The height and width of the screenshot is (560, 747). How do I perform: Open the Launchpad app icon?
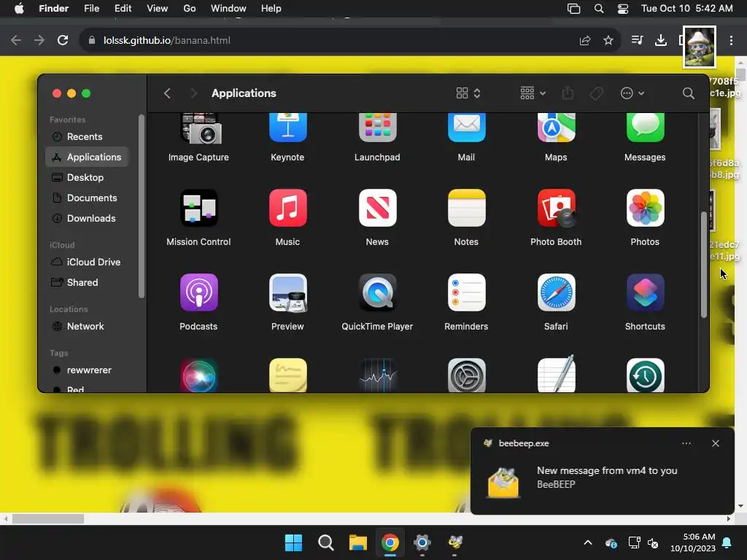[x=377, y=128]
